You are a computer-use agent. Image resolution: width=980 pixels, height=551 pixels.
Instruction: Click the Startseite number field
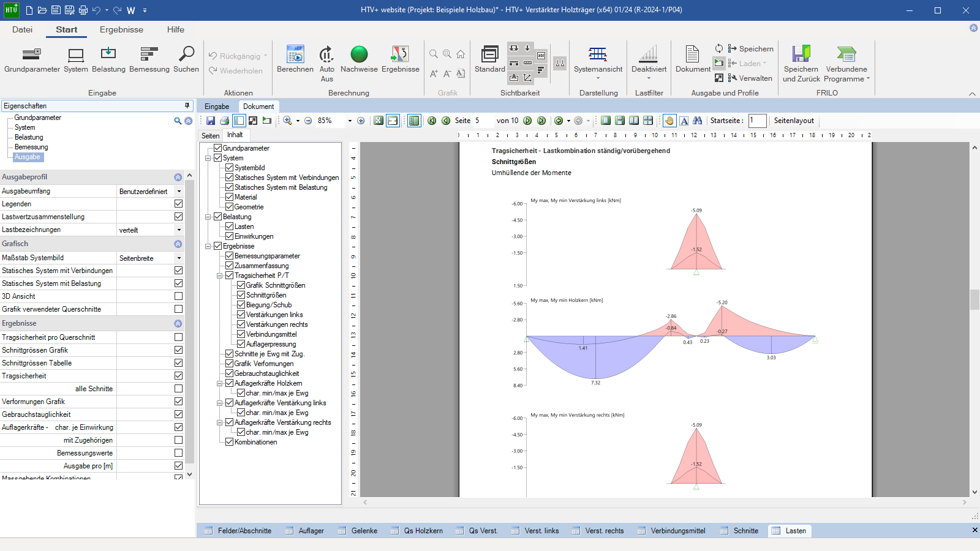(757, 121)
